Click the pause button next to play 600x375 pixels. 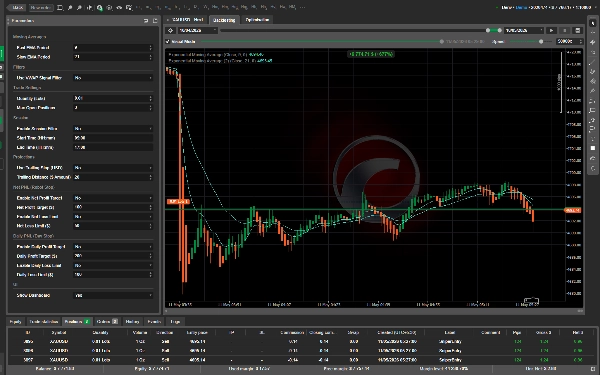point(564,30)
